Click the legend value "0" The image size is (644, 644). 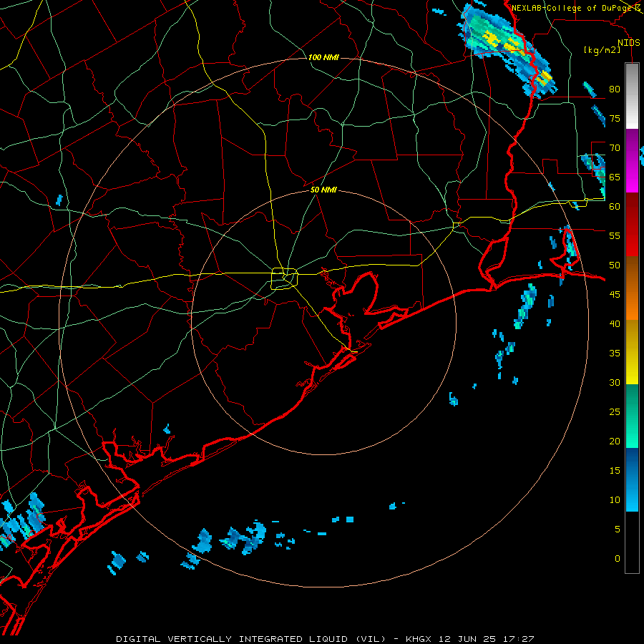pyautogui.click(x=618, y=559)
